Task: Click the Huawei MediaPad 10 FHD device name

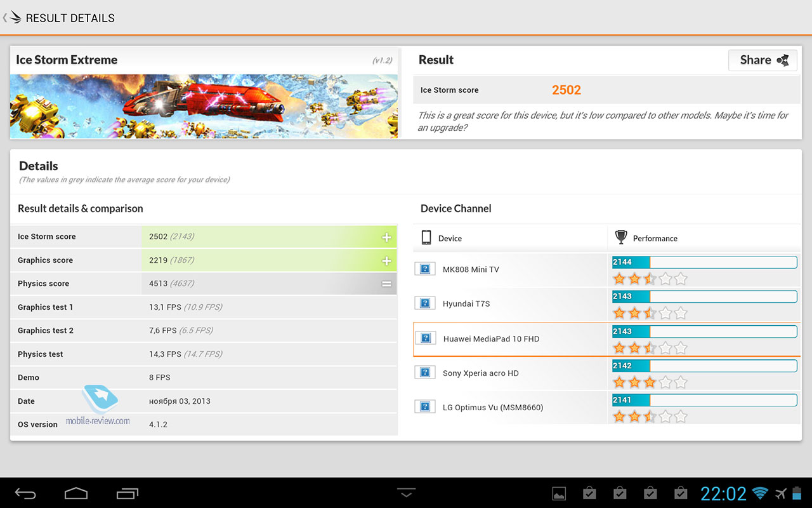Action: 492,338
